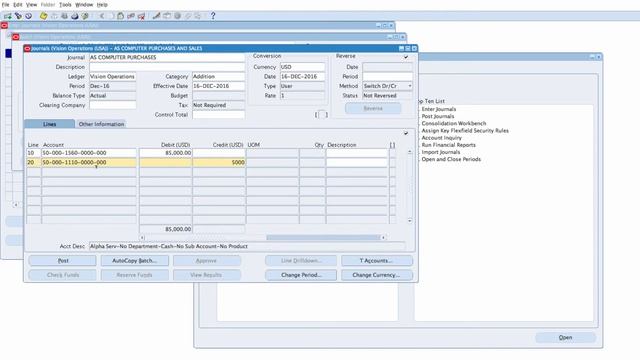Click line 10 descriptive flexfield box
Viewport: 640px width, 360px height.
coord(392,153)
